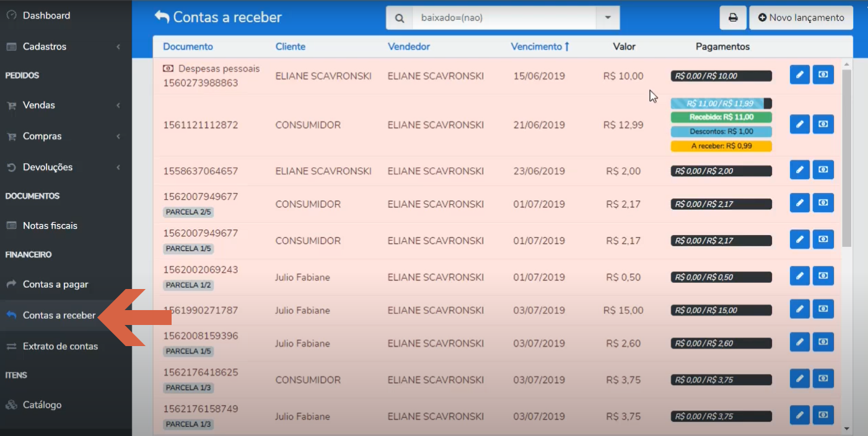This screenshot has height=436, width=868.
Task: Open Catálogo in the sidebar
Action: point(66,405)
